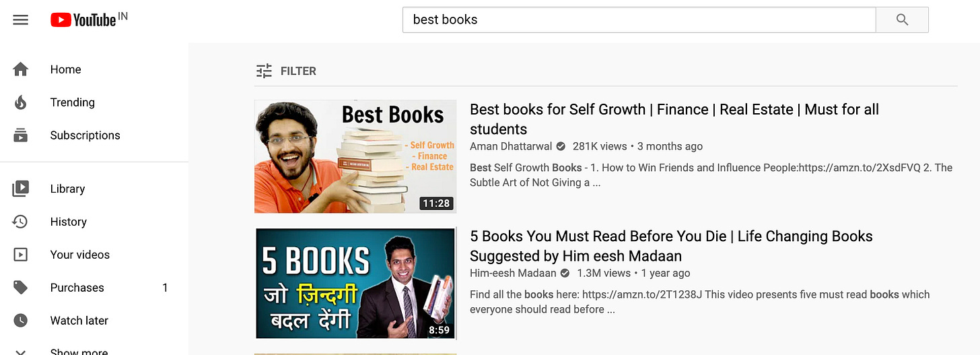Click the Your videos icon

pyautogui.click(x=21, y=255)
